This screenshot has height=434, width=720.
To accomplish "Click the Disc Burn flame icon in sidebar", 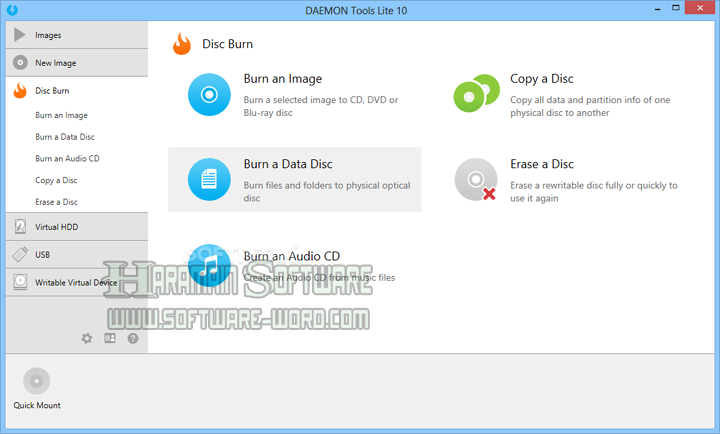I will [x=20, y=90].
